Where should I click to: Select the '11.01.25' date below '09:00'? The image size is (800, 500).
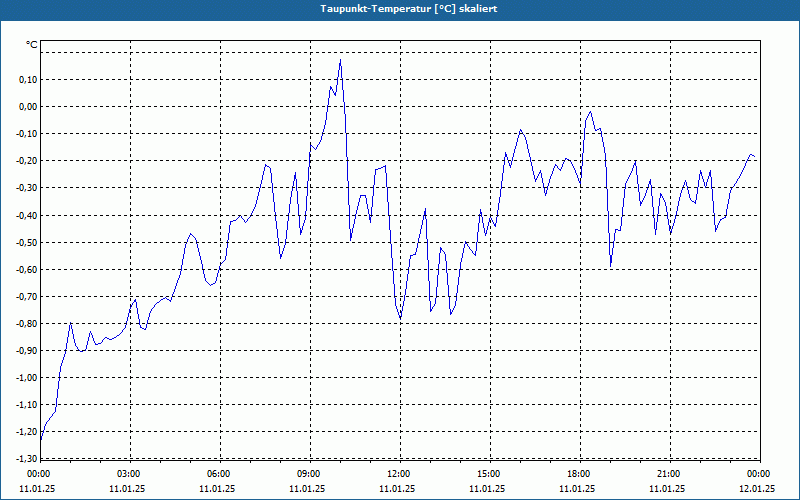pyautogui.click(x=308, y=488)
